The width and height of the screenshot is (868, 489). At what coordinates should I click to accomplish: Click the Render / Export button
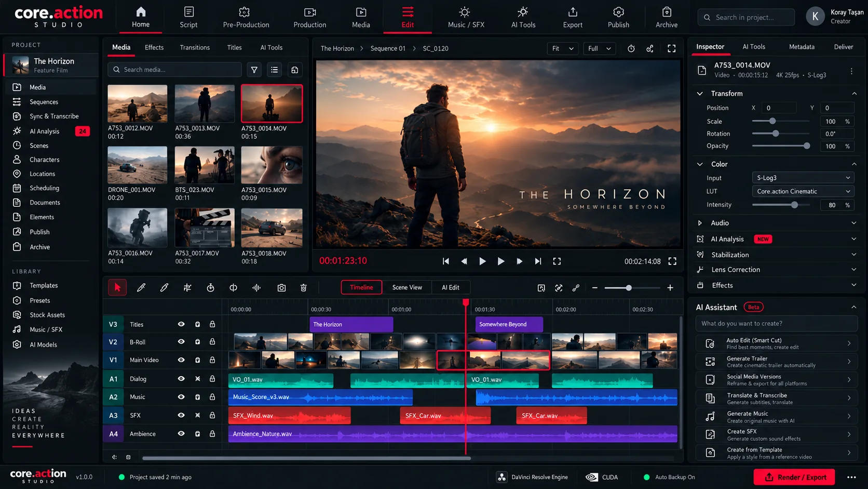pos(794,477)
